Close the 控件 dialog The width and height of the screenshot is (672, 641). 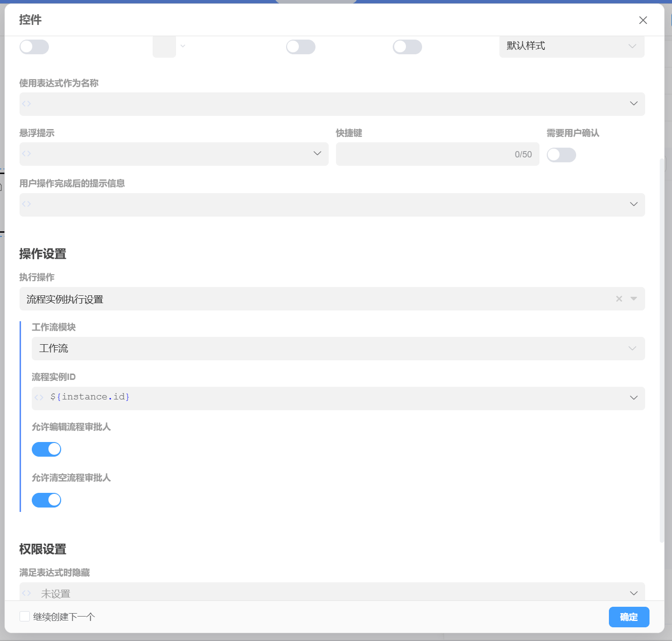(643, 20)
